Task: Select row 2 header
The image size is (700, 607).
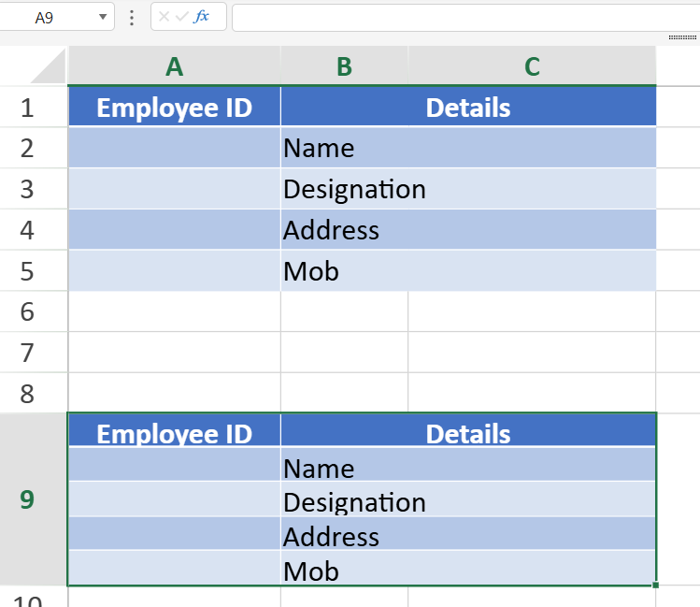Action: click(x=33, y=148)
